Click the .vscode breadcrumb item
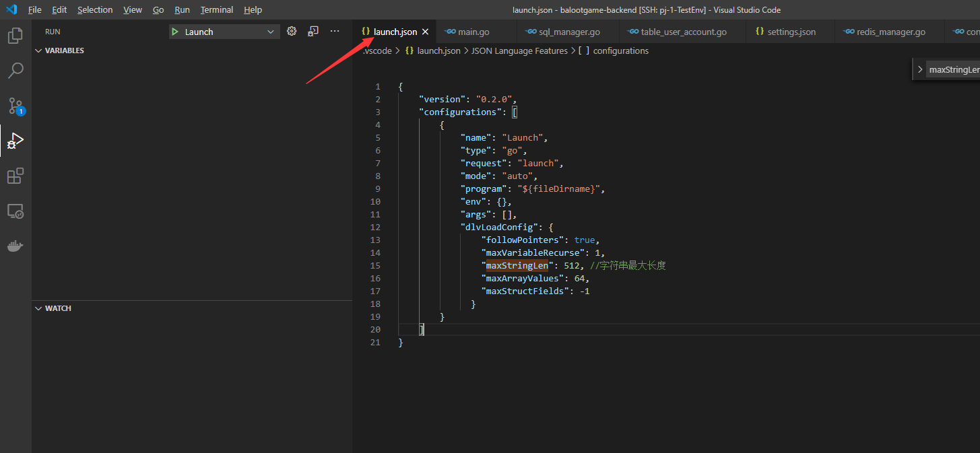 pyautogui.click(x=377, y=50)
